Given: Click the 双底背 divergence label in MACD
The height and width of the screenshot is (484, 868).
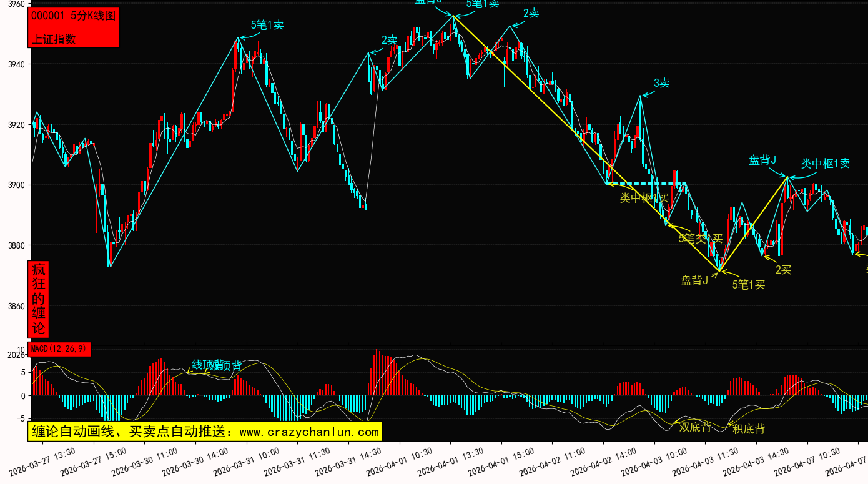Looking at the screenshot, I should (x=695, y=427).
